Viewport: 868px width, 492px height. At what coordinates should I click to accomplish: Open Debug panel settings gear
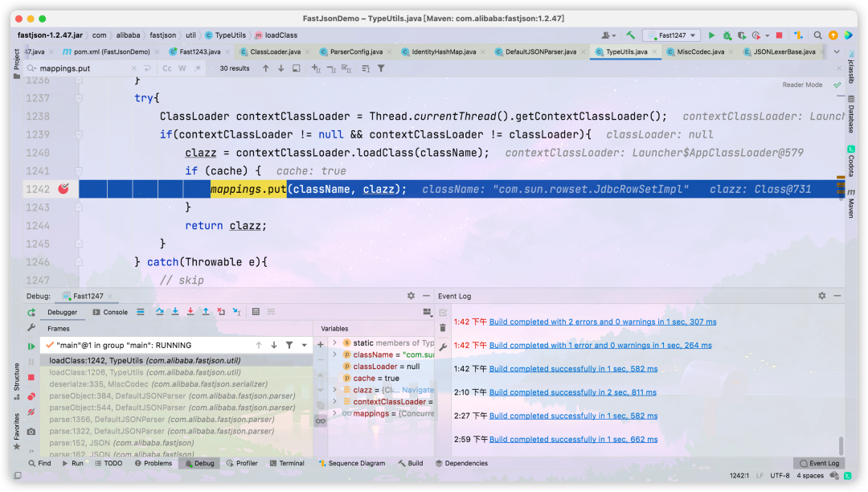411,296
